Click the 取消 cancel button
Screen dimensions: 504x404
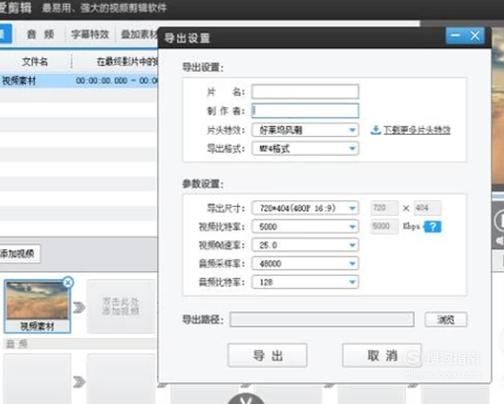click(382, 355)
